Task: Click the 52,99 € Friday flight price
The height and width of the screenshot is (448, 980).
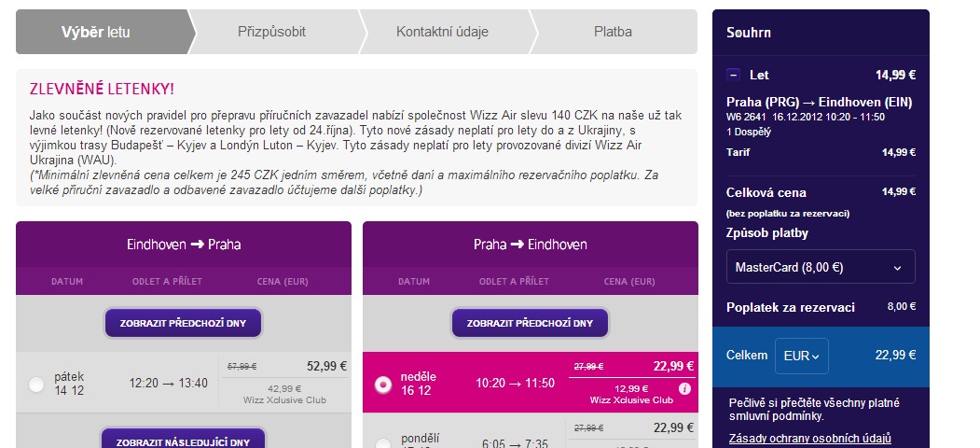Action: tap(325, 366)
